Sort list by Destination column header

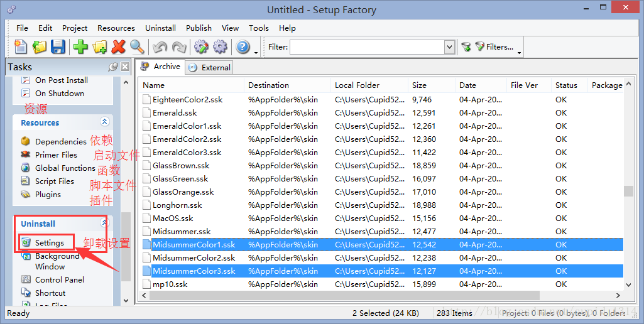tap(288, 85)
